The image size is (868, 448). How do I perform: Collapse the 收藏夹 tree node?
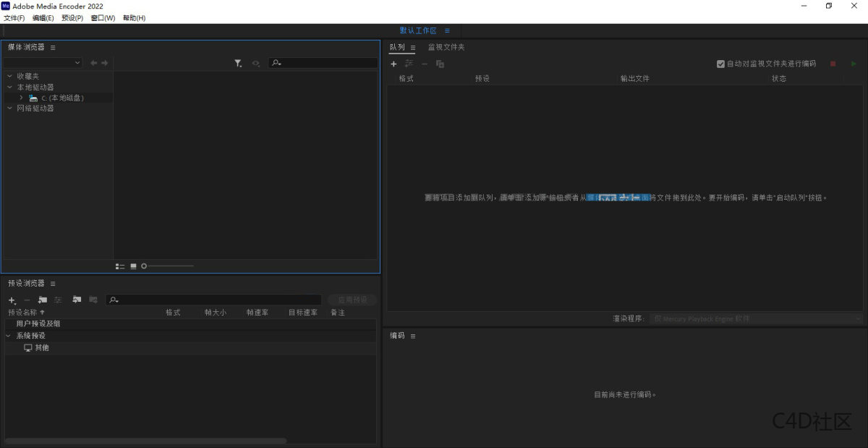pos(9,76)
